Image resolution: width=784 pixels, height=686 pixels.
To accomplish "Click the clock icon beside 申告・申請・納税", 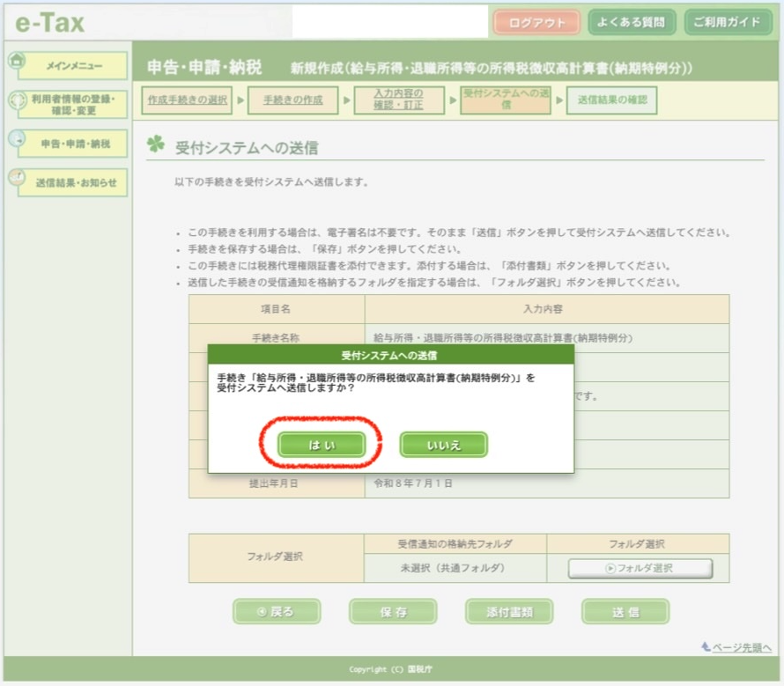I will point(17,138).
